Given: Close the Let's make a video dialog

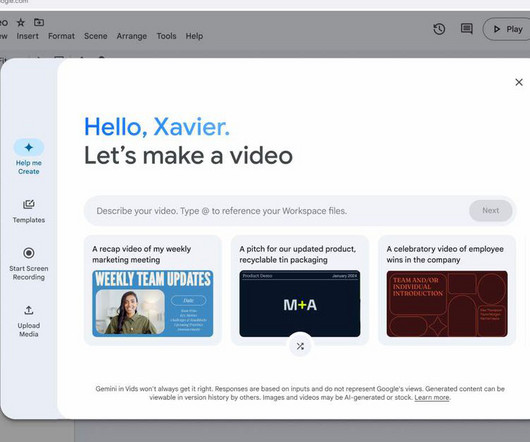Looking at the screenshot, I should [519, 82].
